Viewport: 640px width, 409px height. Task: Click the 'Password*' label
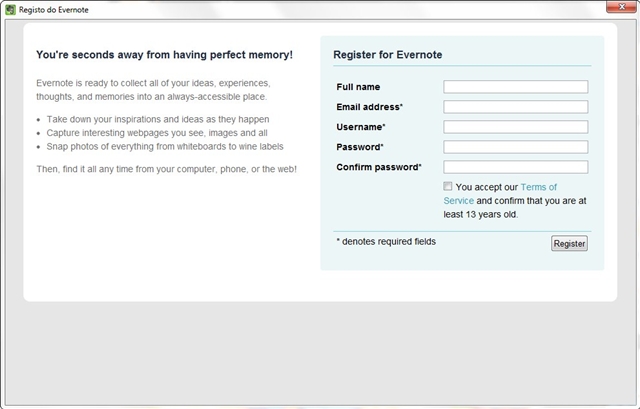tap(360, 147)
